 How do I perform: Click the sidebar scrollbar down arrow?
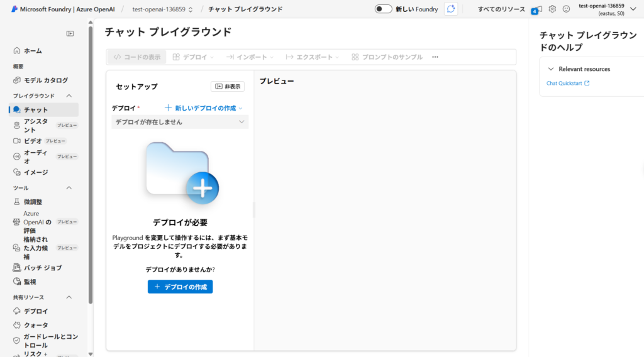[91, 354]
